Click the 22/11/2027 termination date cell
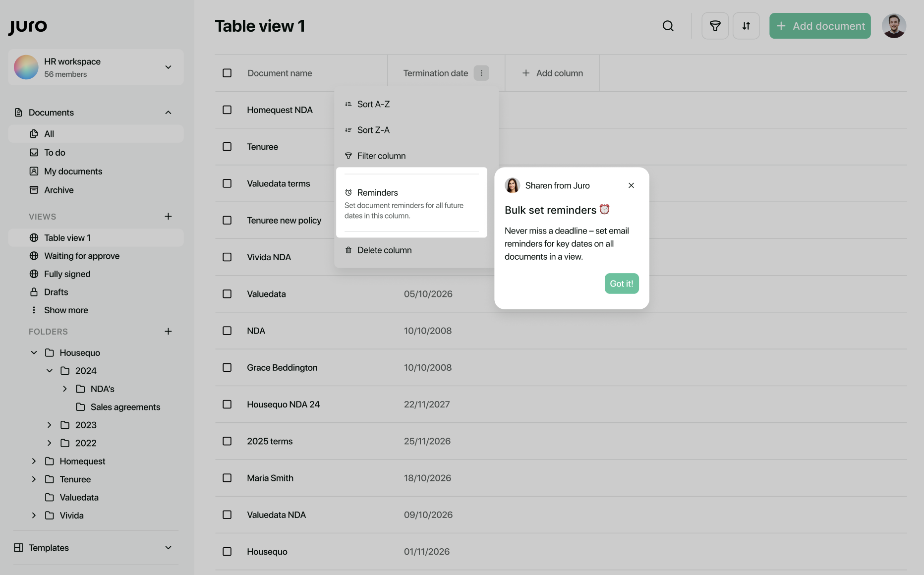 [427, 404]
